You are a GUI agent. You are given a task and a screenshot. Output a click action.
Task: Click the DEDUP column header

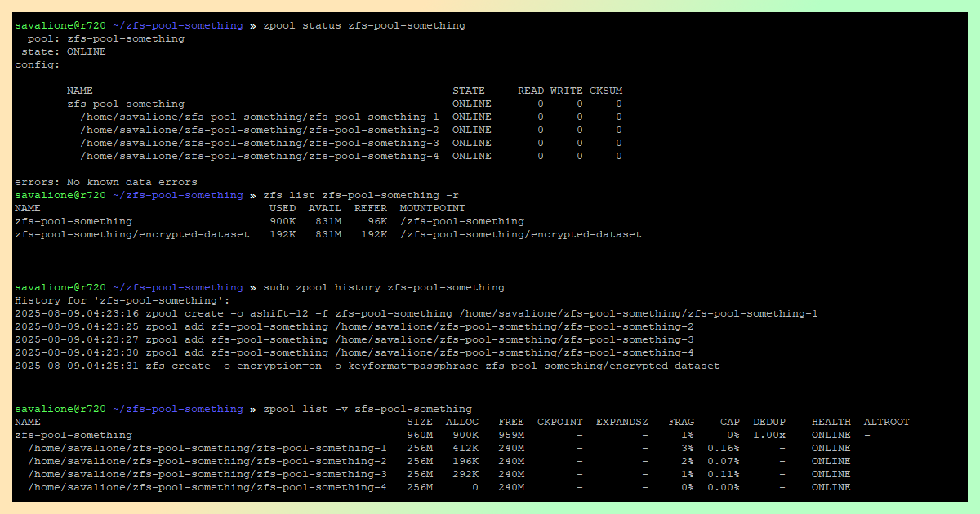tap(769, 422)
